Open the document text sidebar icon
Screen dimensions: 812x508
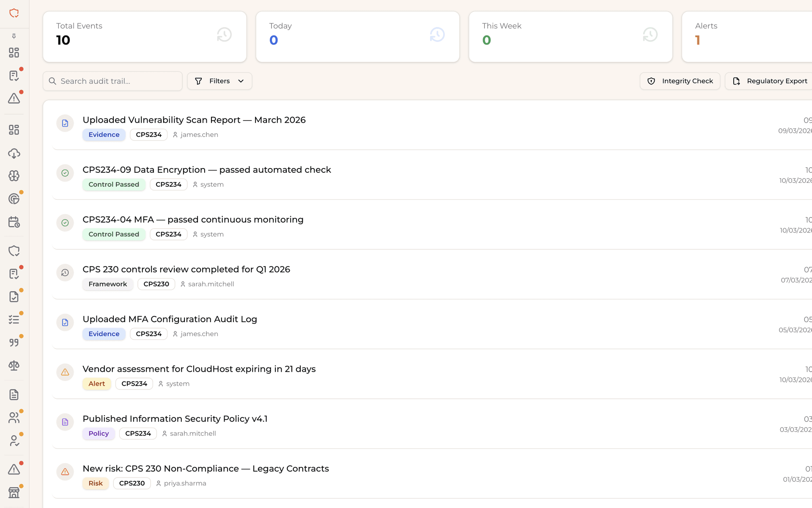tap(14, 395)
